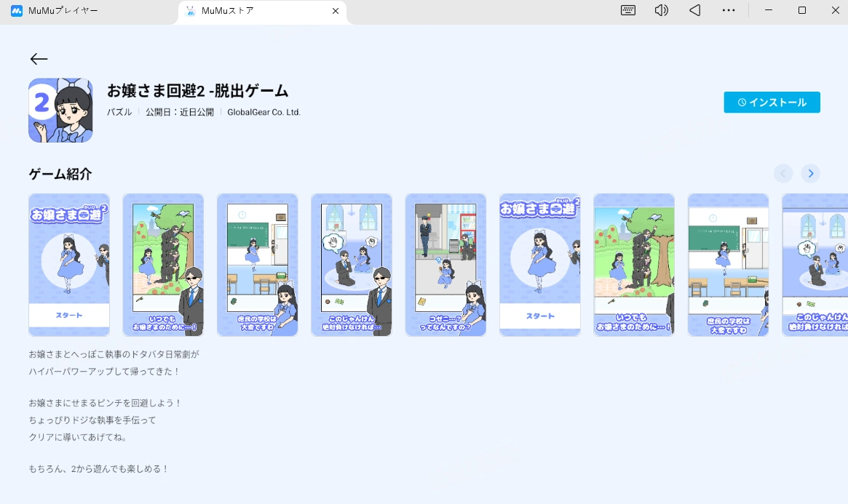Viewport: 848px width, 504px height.
Task: Click the title お嬢さま回避2 -脱出ゲーム
Action: pyautogui.click(x=197, y=90)
